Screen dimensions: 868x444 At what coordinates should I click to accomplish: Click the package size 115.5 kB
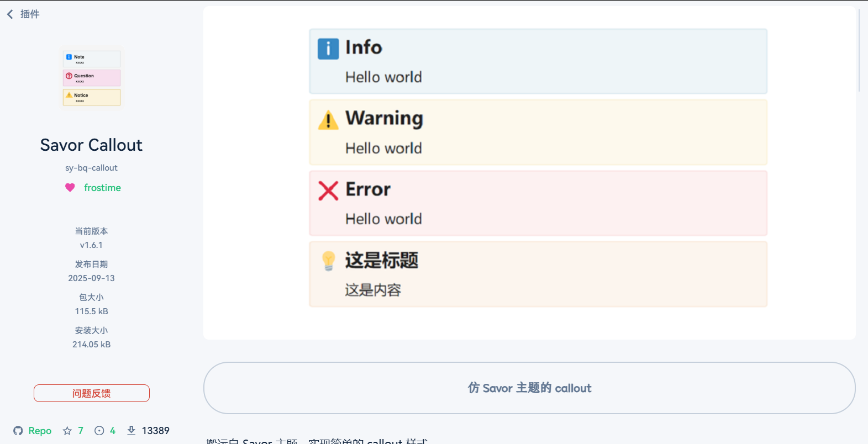pos(92,311)
